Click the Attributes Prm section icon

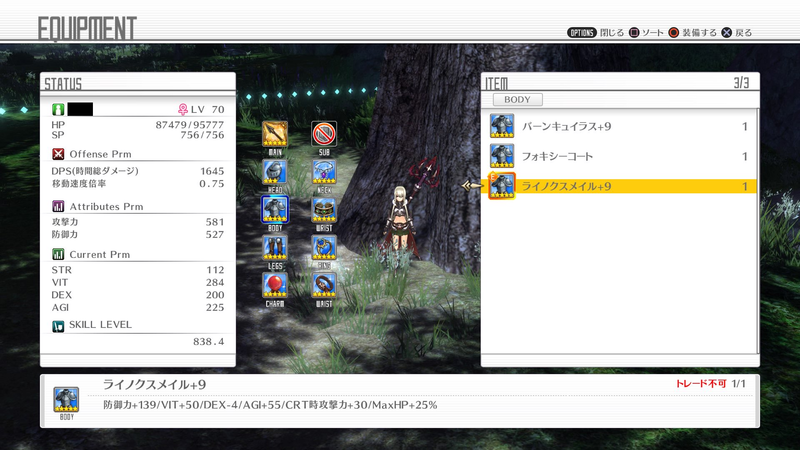(x=58, y=206)
